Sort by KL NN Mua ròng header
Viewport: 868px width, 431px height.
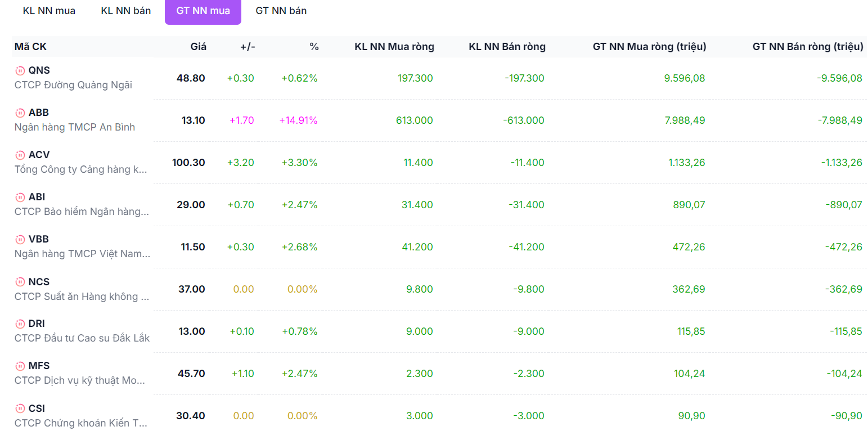(394, 47)
